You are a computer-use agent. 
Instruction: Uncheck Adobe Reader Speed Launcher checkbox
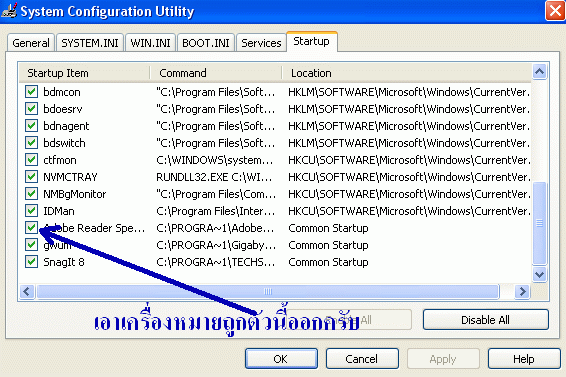pos(31,228)
